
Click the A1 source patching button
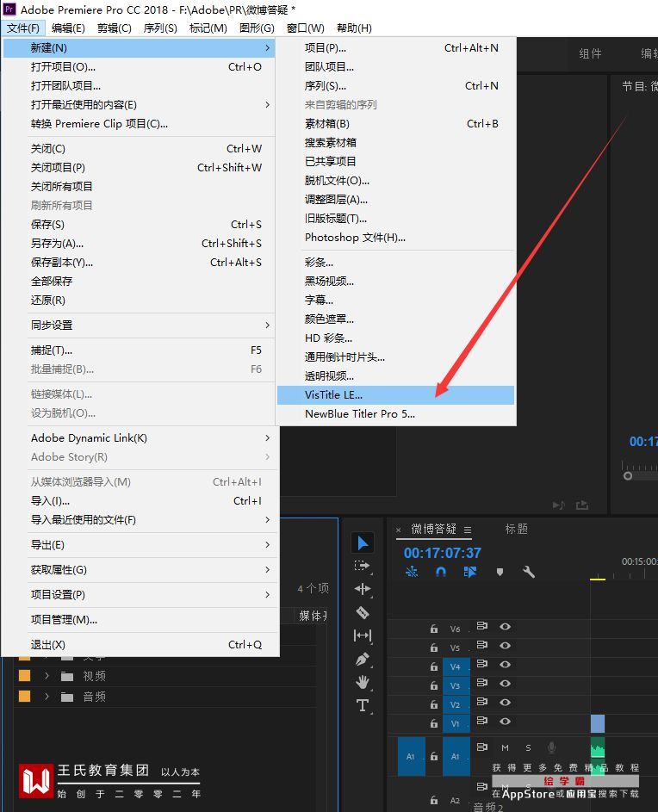pyautogui.click(x=411, y=757)
